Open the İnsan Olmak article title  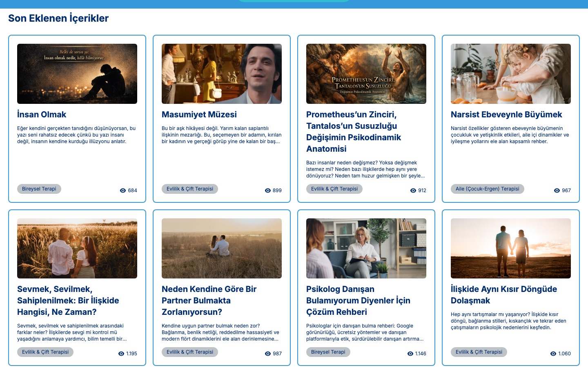coord(42,114)
